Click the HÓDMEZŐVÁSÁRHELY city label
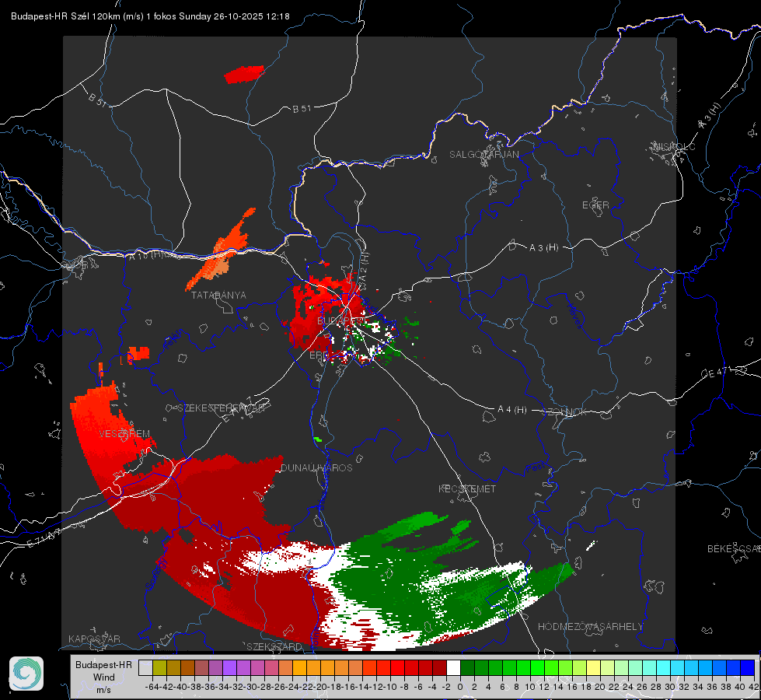Screen dimensions: 761x700 click(590, 627)
